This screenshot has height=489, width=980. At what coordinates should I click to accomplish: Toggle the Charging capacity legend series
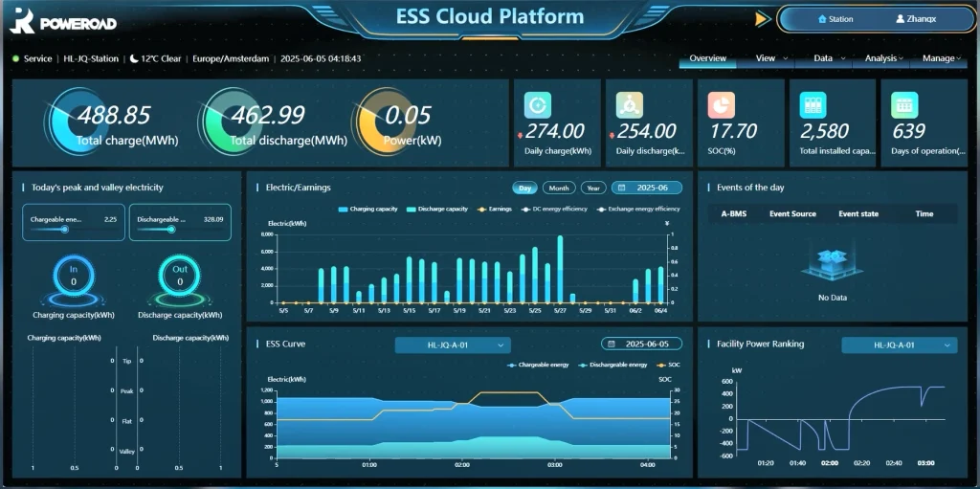coord(367,209)
